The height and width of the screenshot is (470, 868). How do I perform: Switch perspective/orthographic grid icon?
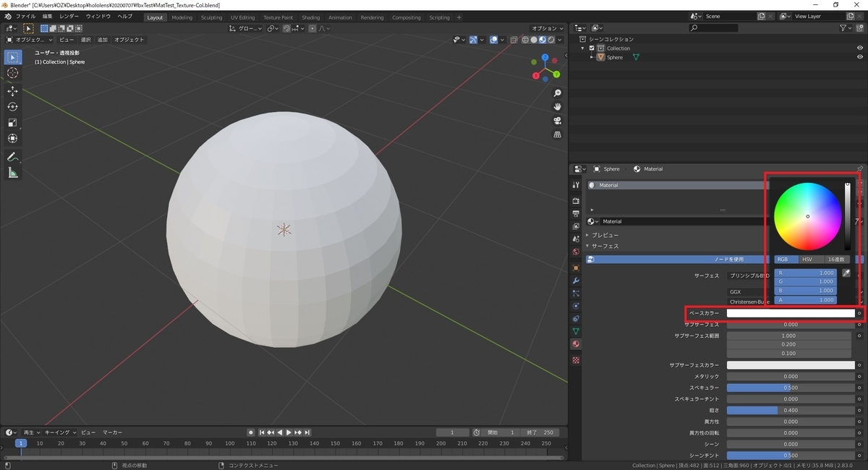coord(558,134)
